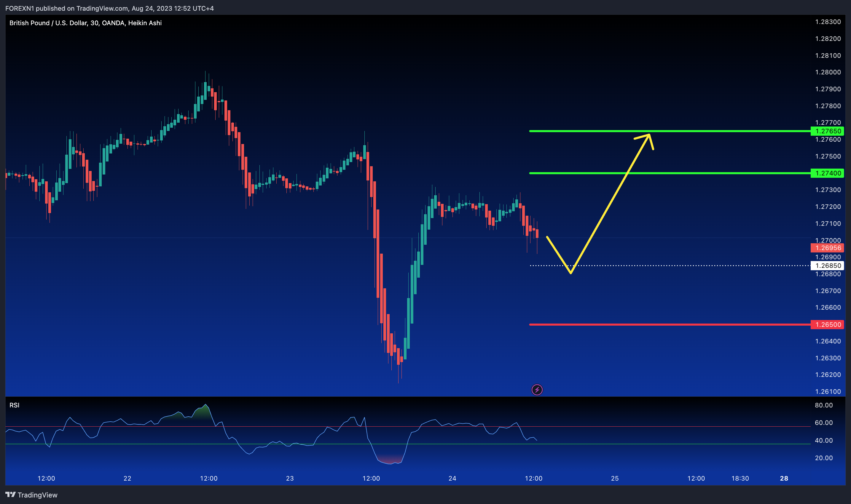Click the 18:30 time axis label

(740, 478)
